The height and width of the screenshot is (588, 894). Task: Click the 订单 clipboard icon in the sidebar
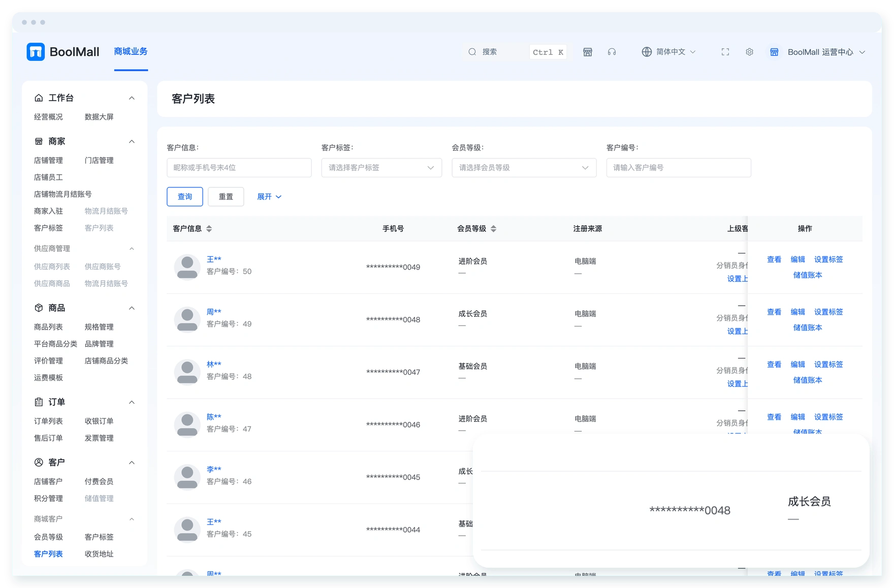click(x=39, y=402)
